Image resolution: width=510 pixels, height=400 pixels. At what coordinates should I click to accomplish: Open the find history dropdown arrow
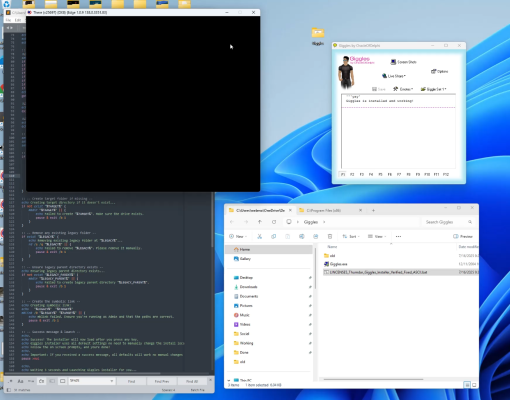point(111,381)
